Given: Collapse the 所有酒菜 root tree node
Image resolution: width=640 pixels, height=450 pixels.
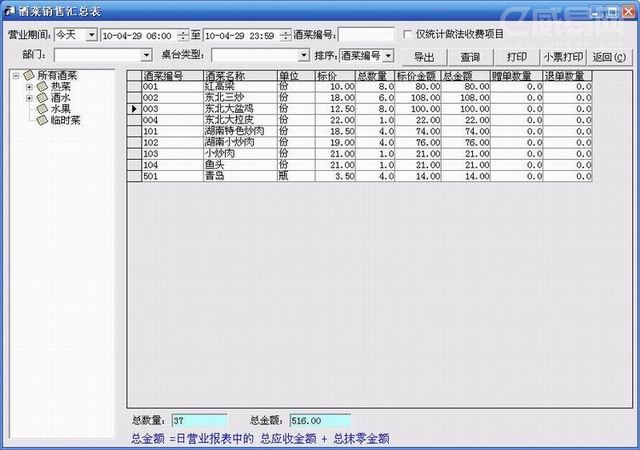Looking at the screenshot, I should [16, 76].
